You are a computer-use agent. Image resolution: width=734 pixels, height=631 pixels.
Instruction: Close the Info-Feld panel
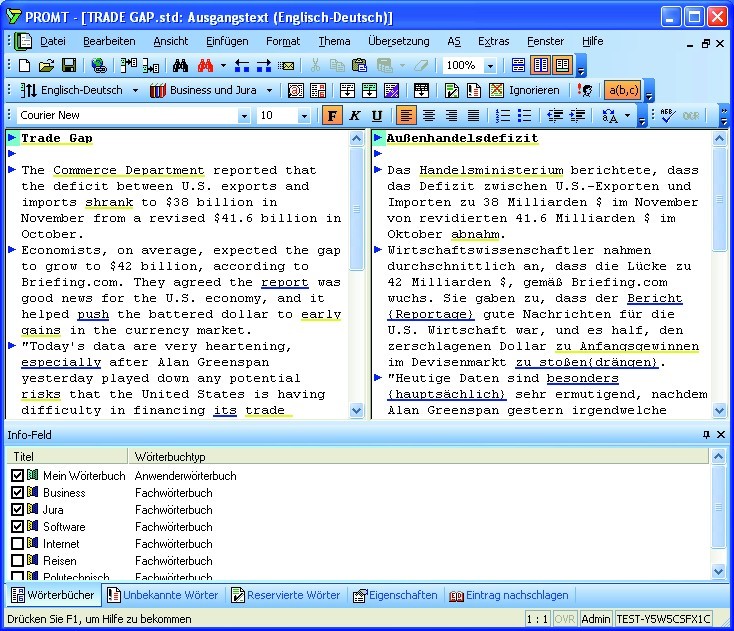pos(721,434)
